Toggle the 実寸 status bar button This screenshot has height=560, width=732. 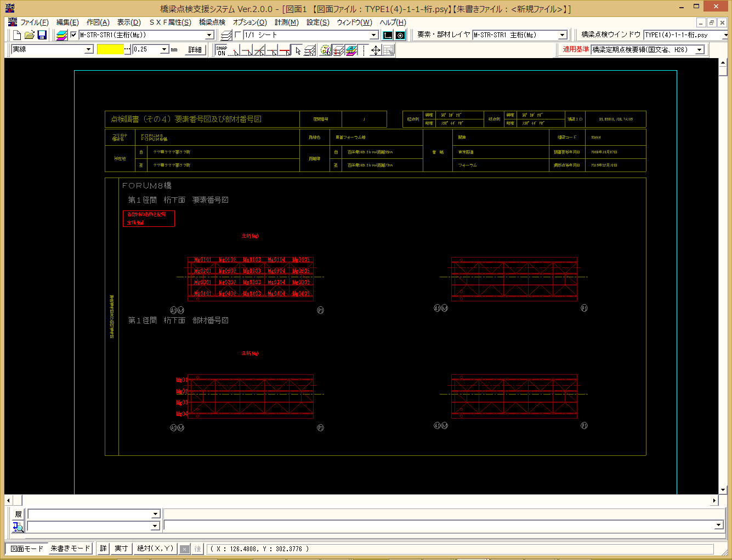[x=121, y=548]
